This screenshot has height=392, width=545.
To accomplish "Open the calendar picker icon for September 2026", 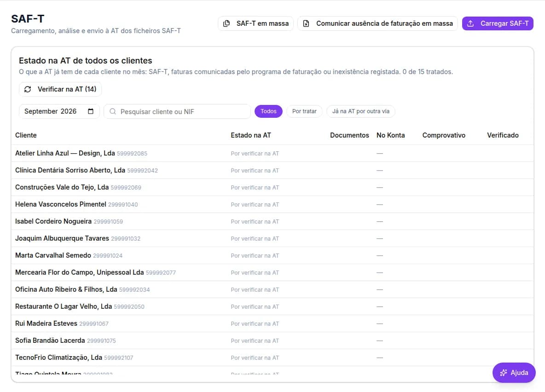I will tap(91, 111).
